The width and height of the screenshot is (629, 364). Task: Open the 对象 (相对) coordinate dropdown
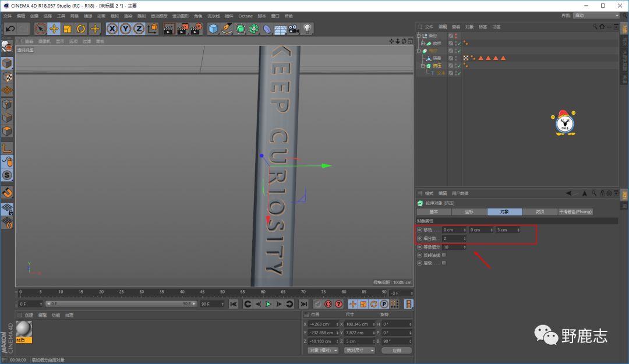323,350
